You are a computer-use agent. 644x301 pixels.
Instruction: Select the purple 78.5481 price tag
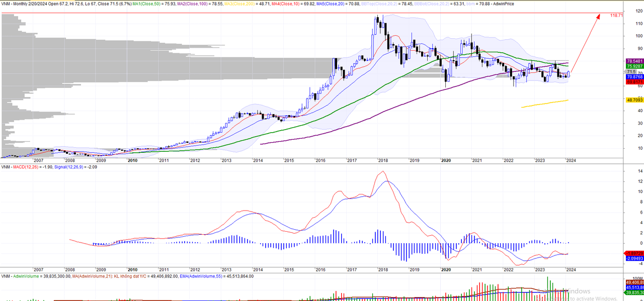point(634,60)
